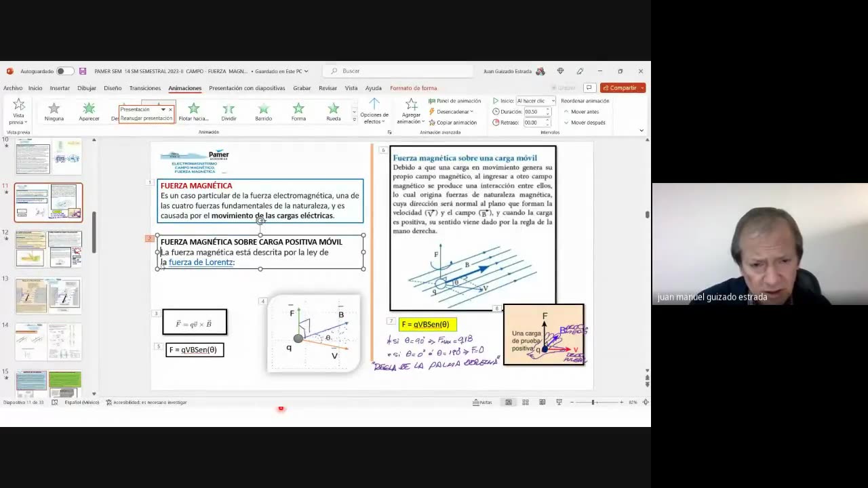Open the Formato de forma tab
Screen dimensions: 868x488
coord(414,88)
